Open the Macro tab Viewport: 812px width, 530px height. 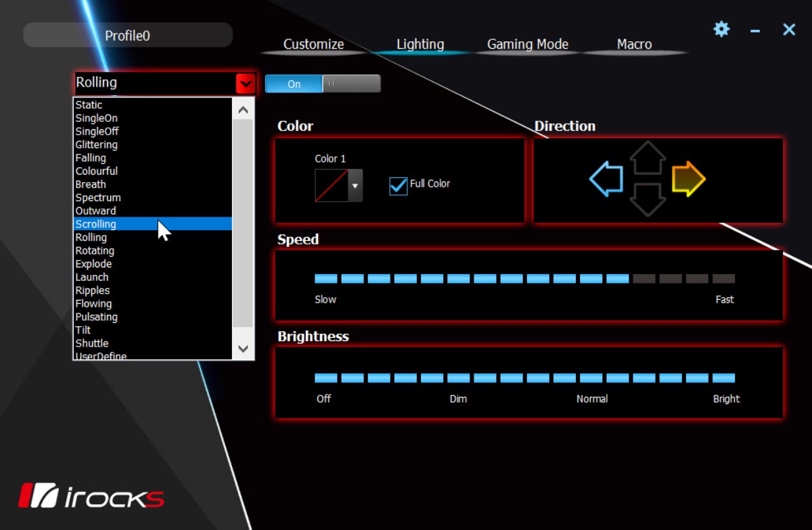point(634,45)
